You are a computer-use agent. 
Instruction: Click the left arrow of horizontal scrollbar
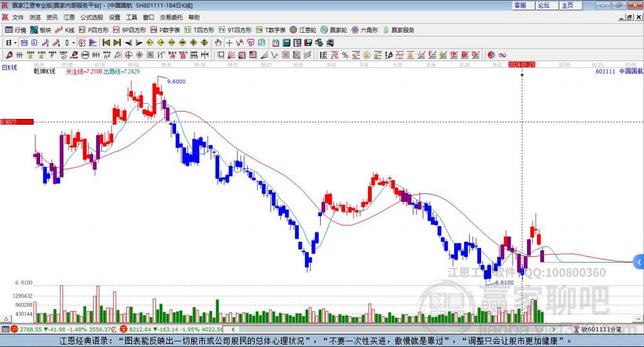(233, 329)
